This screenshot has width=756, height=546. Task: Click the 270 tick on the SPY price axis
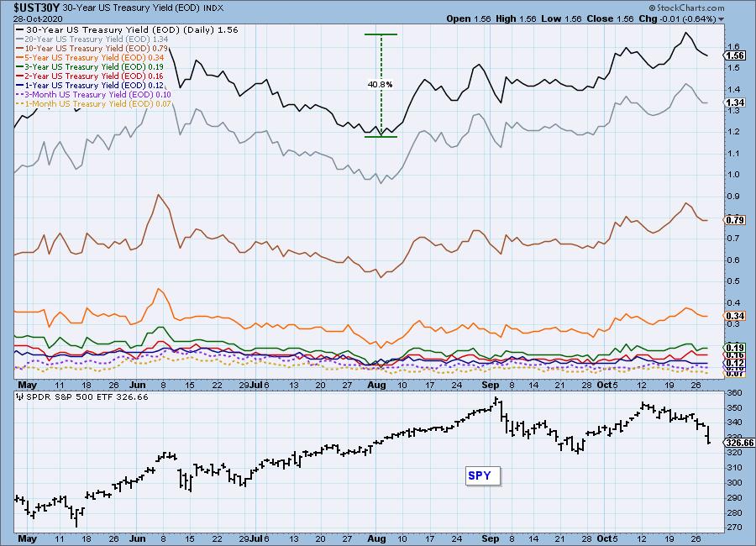click(x=735, y=528)
